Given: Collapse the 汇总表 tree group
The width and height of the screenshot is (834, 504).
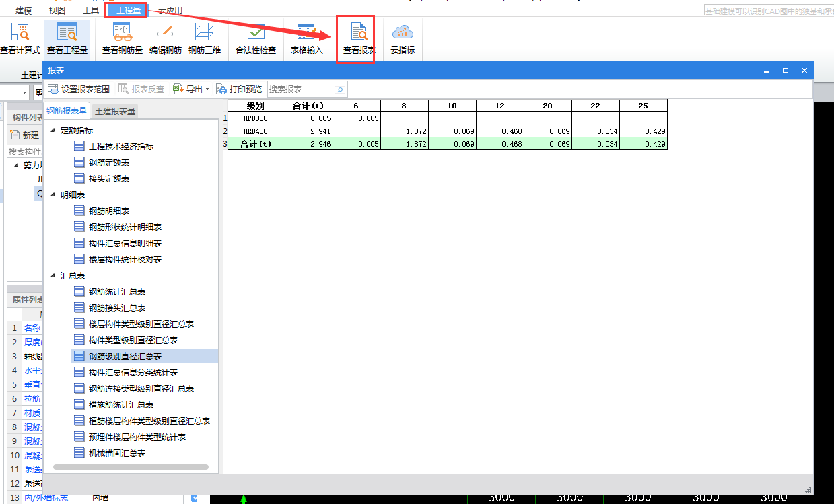Looking at the screenshot, I should (53, 275).
